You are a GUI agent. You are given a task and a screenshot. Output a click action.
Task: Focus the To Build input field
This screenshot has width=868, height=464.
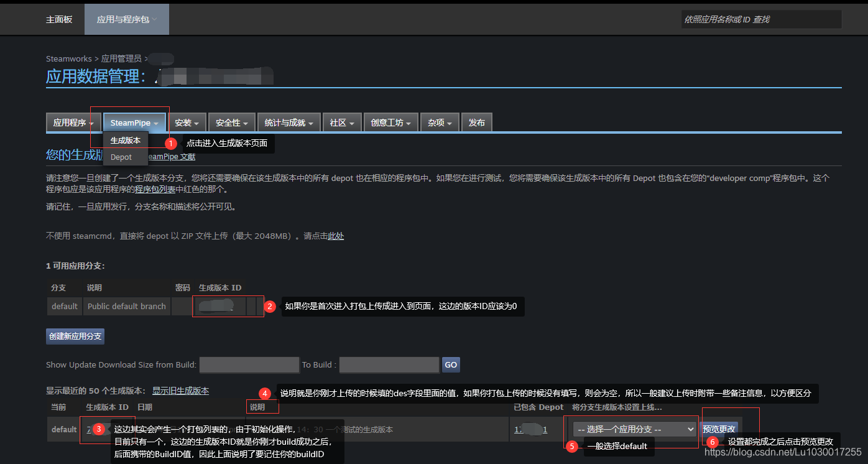pos(389,364)
